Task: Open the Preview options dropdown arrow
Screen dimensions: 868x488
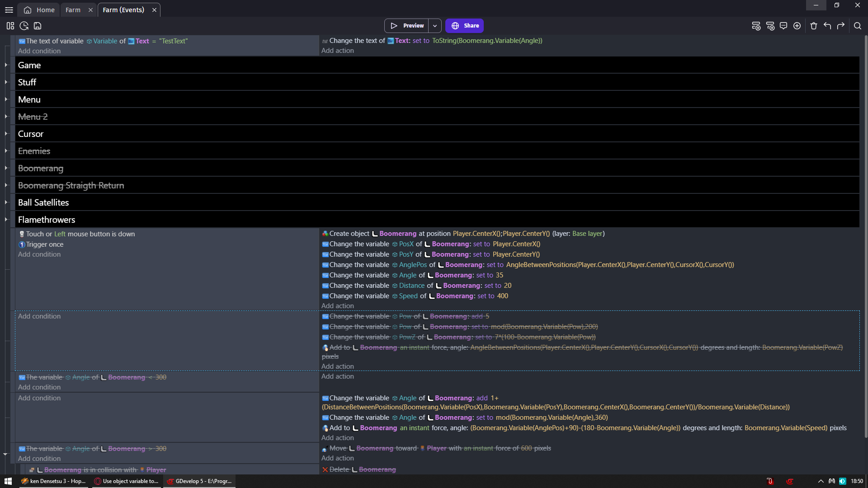Action: [x=435, y=26]
